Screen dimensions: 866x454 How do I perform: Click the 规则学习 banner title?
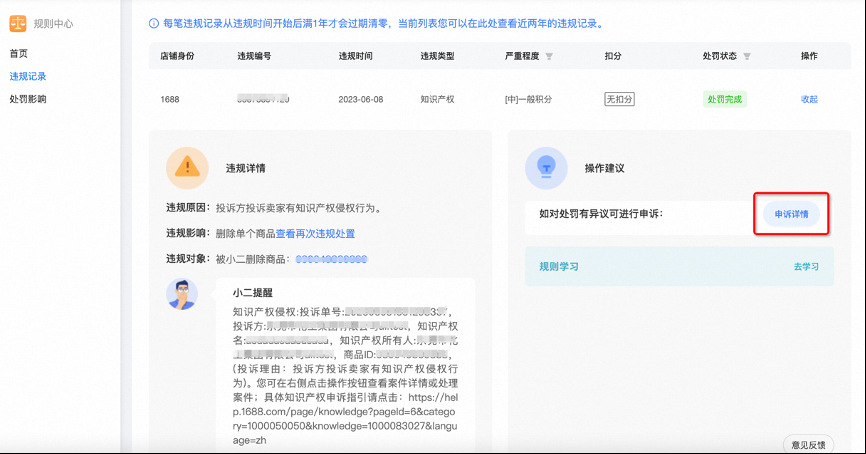point(558,267)
